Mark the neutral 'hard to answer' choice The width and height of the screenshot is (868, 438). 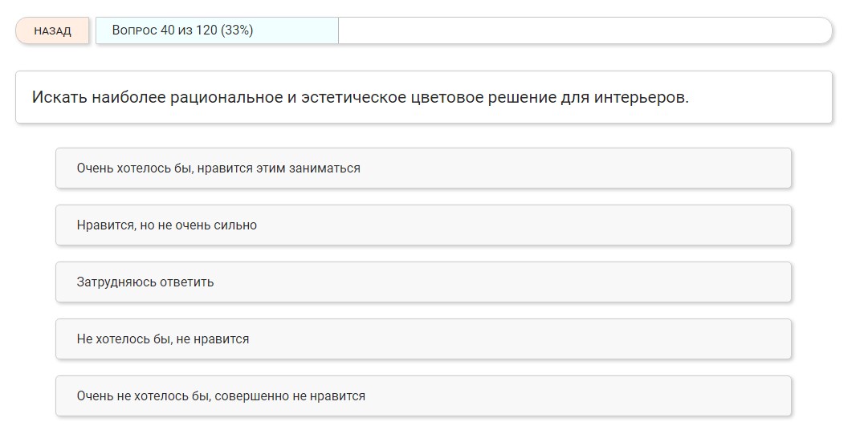423,282
